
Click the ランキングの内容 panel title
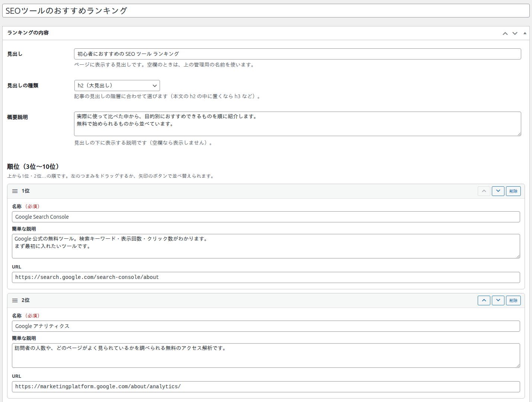[28, 33]
